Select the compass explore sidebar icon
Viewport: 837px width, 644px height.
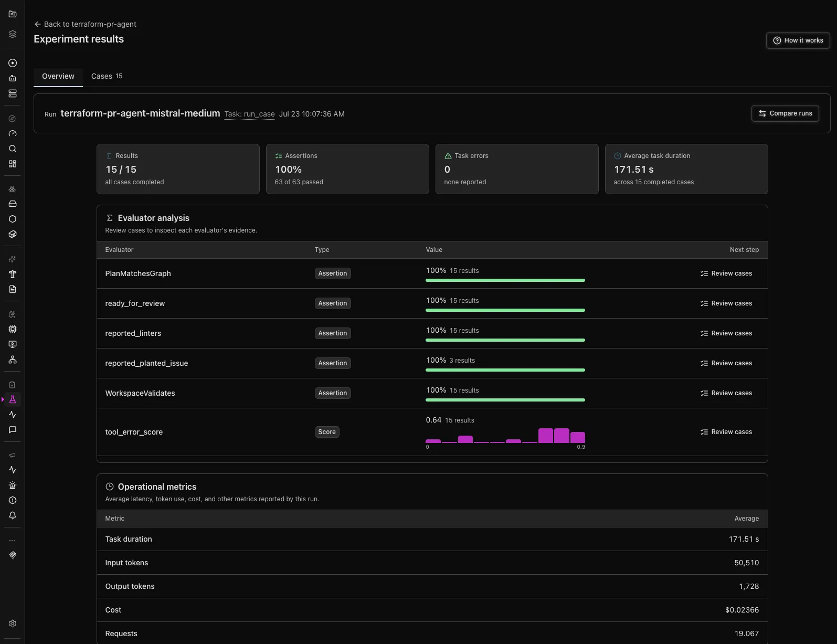pos(13,119)
